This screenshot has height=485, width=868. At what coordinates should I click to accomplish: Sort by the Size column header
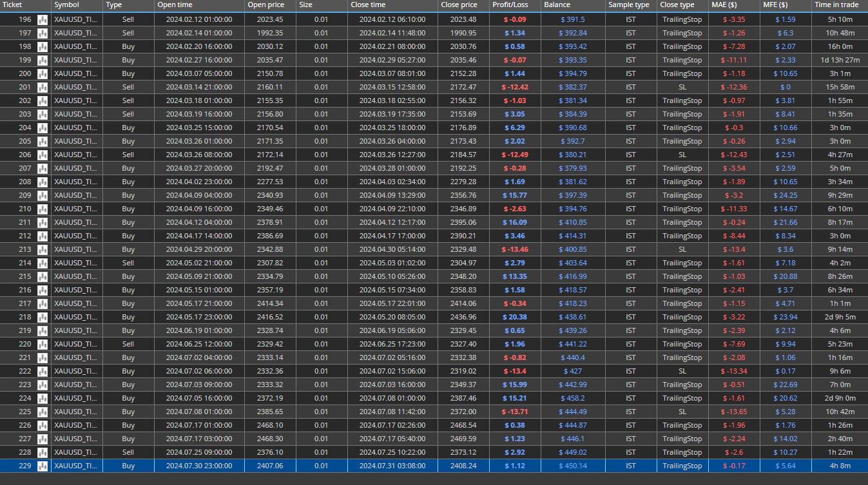322,5
